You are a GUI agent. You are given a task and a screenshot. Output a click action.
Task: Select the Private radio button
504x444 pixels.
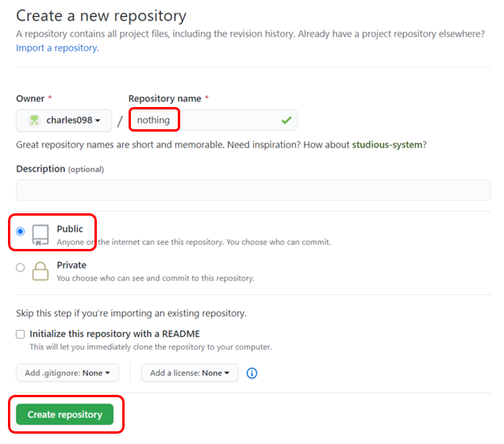pyautogui.click(x=21, y=267)
